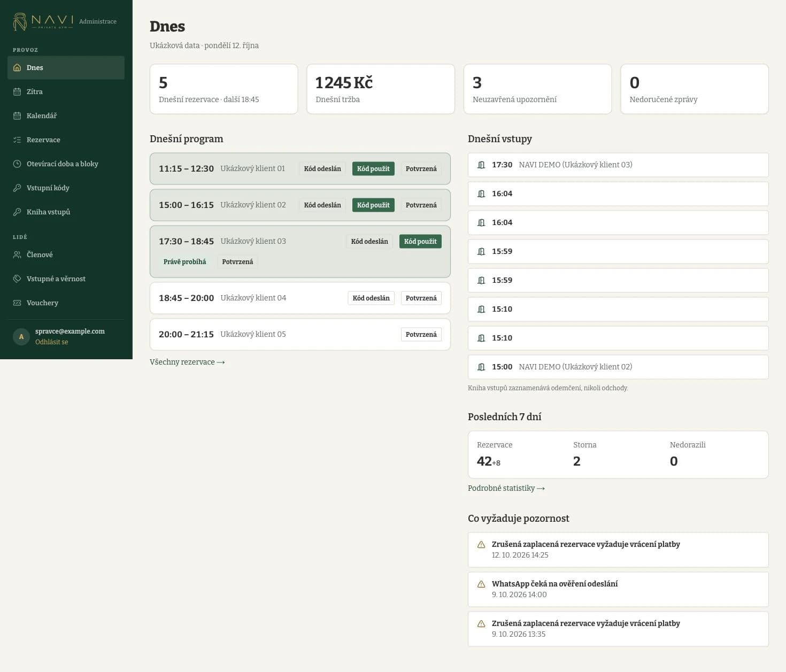The width and height of the screenshot is (786, 672).
Task: Click the Právě probíhá badge
Action: pos(185,262)
